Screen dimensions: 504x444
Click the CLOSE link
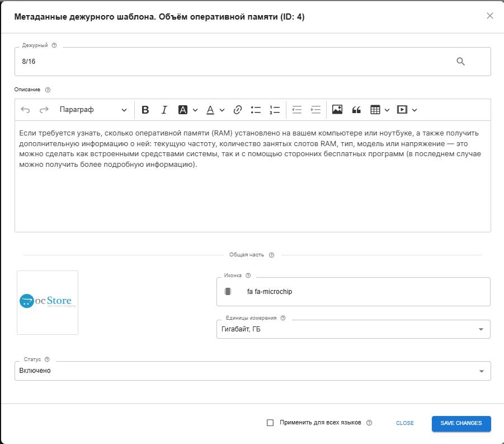[404, 423]
